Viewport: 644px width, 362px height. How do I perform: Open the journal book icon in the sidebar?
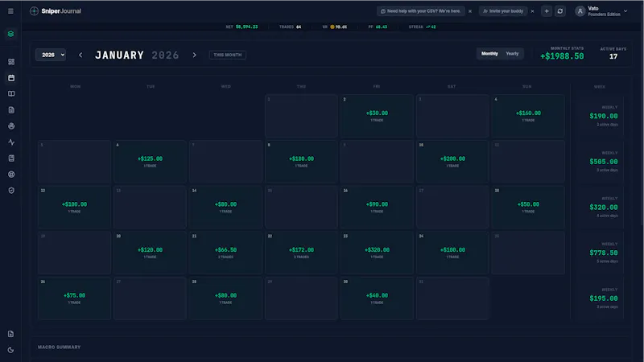coord(11,93)
